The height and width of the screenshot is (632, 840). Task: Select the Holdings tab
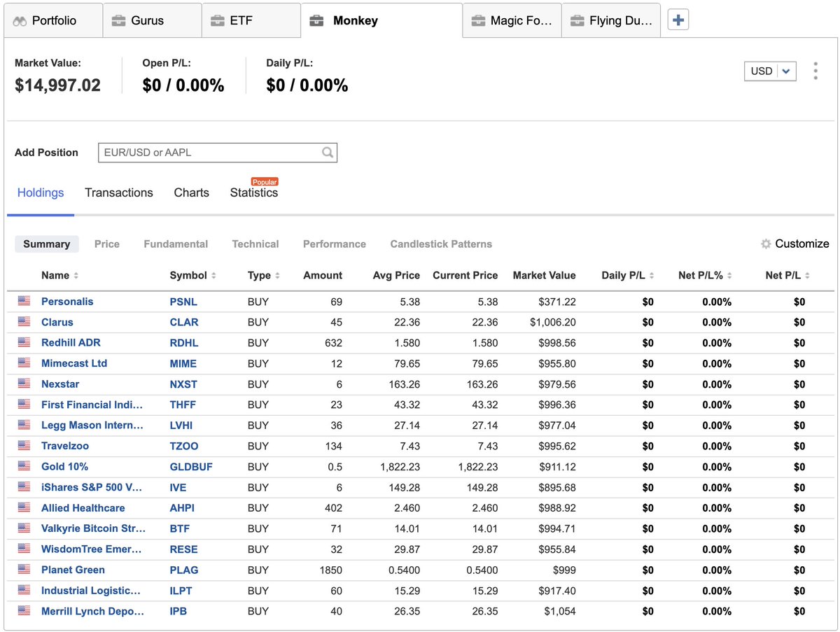coord(41,192)
